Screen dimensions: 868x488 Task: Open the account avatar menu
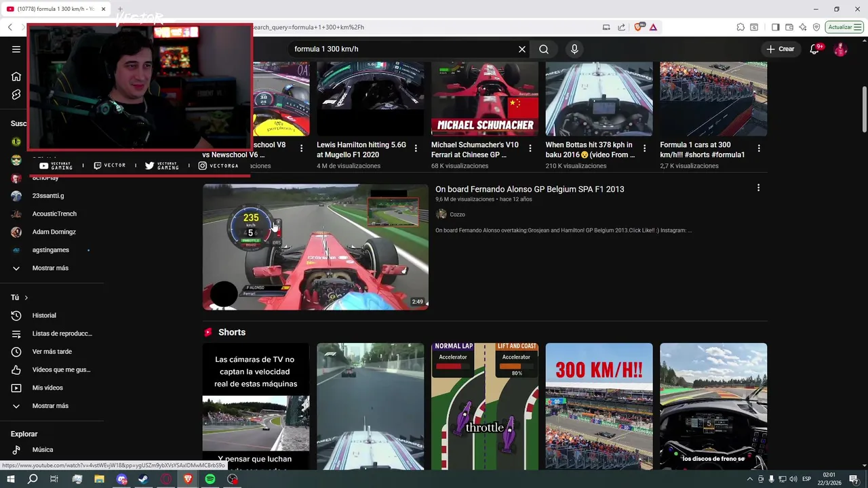(x=840, y=49)
